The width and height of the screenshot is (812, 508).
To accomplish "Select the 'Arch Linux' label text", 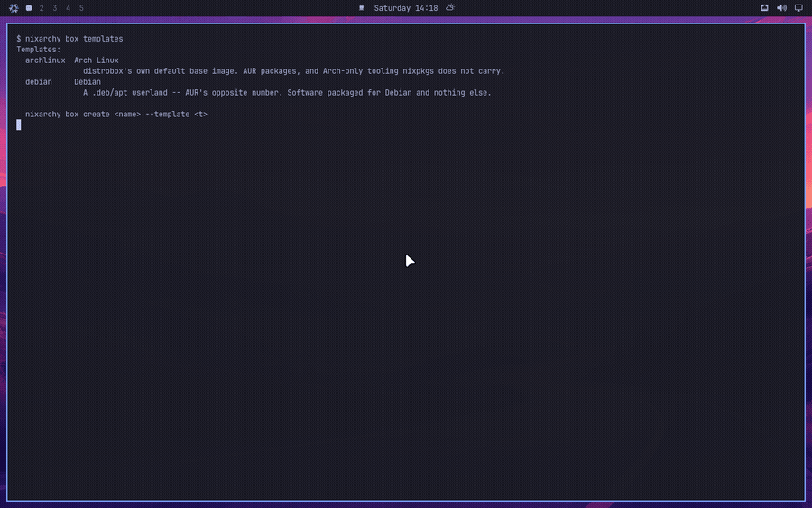I will 97,60.
